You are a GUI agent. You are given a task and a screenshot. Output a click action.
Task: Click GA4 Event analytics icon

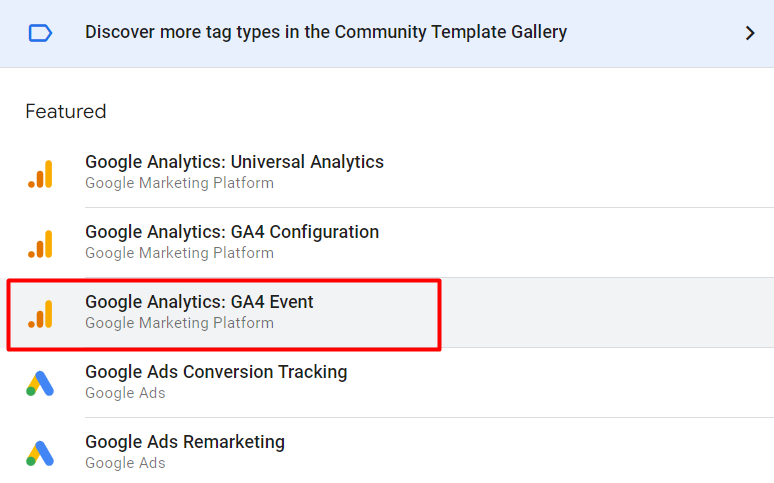[x=40, y=314]
